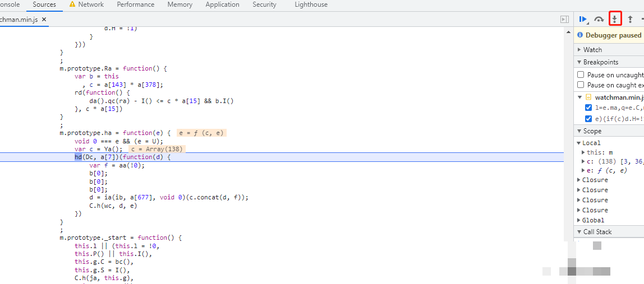Switch to the Performance tab
Viewport: 644px width, 284px height.
[135, 4]
